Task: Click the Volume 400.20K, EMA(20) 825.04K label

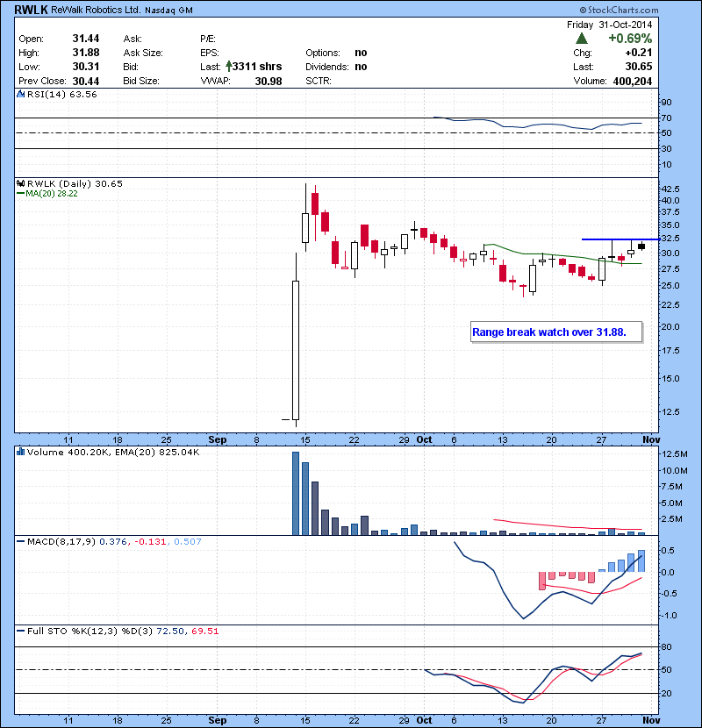Action: [113, 452]
